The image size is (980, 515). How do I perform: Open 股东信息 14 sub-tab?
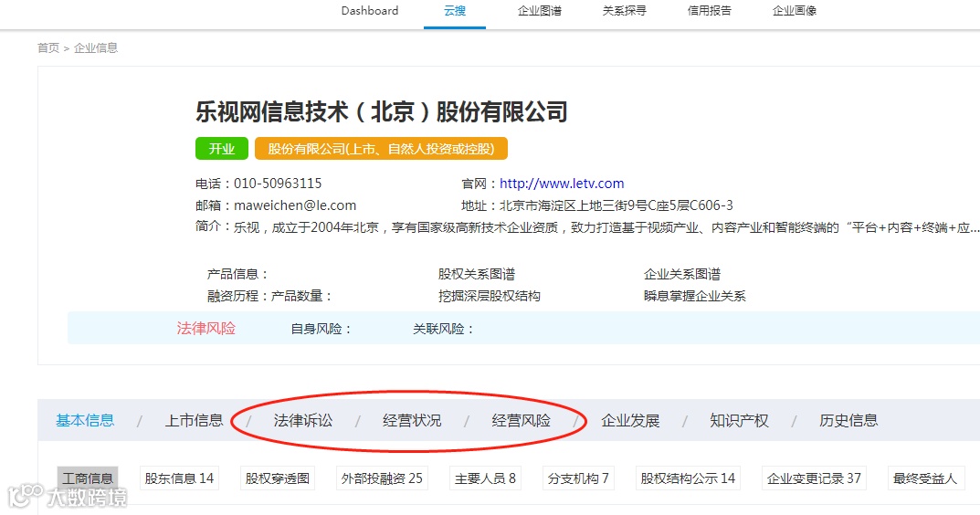179,478
